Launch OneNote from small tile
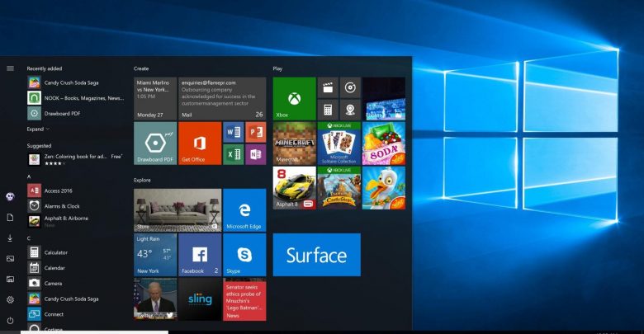Screen dimensions: 644x334 [x=255, y=155]
